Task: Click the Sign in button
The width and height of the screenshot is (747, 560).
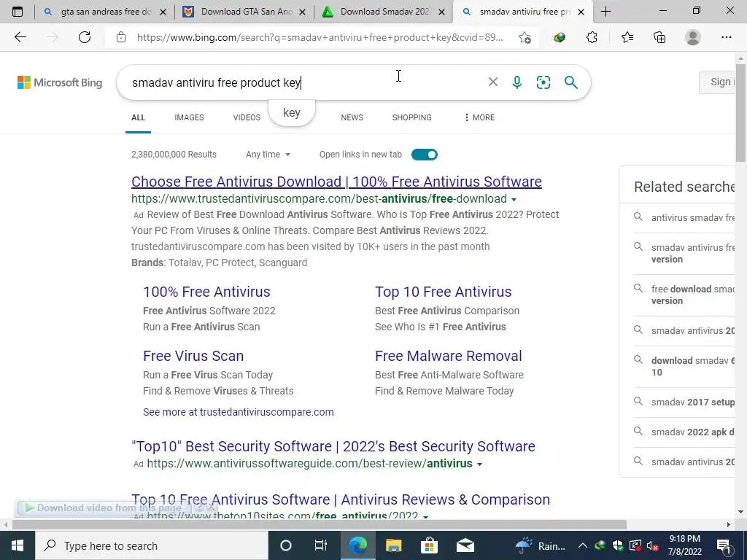Action: tap(719, 82)
